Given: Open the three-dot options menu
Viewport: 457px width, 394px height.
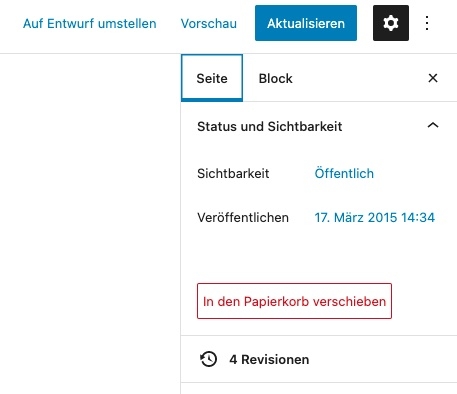Looking at the screenshot, I should (427, 23).
